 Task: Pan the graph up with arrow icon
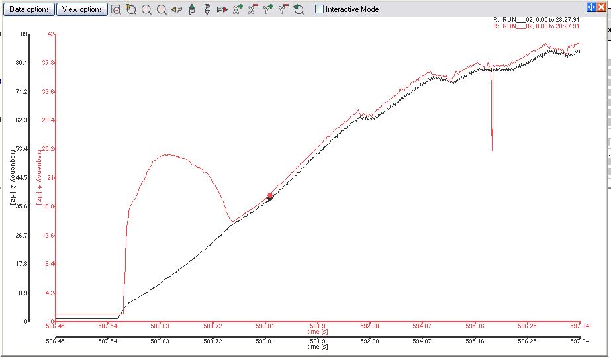(192, 9)
